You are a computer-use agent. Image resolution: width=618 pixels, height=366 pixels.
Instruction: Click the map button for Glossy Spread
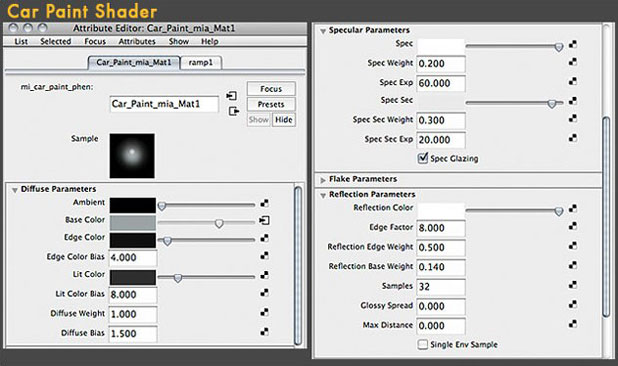(x=573, y=304)
